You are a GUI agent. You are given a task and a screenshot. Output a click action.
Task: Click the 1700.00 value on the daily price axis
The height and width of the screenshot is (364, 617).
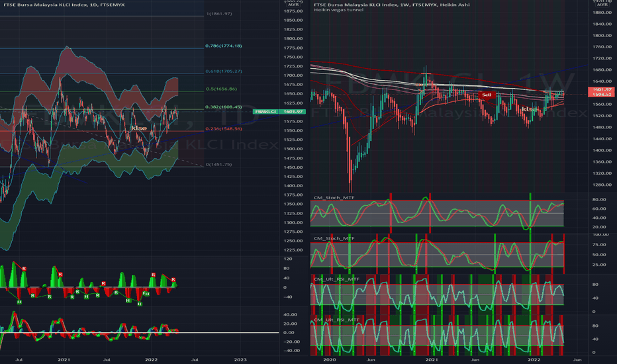click(293, 75)
